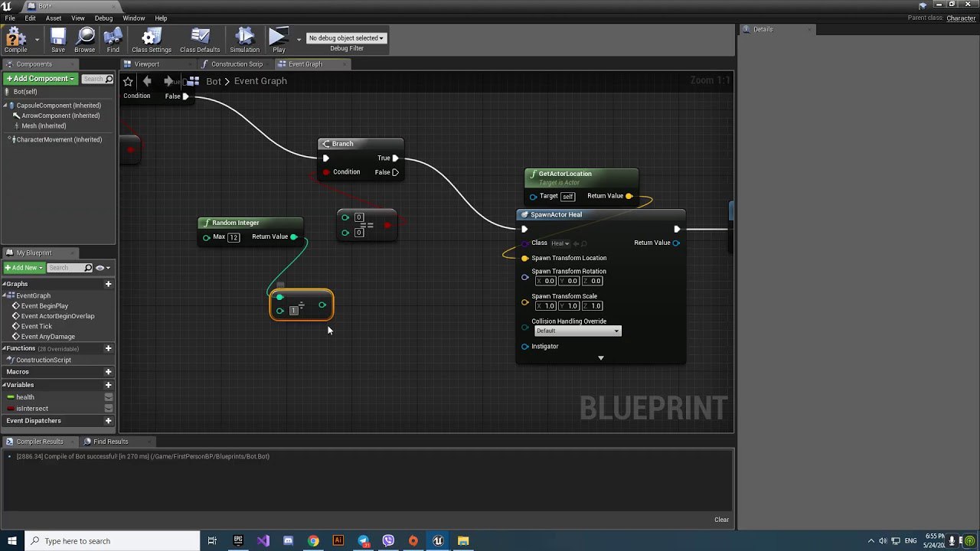Open the Edit menu

(30, 18)
